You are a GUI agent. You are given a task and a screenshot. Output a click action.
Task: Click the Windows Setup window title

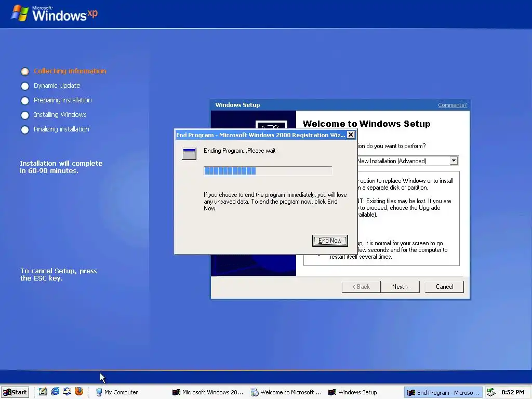(237, 105)
